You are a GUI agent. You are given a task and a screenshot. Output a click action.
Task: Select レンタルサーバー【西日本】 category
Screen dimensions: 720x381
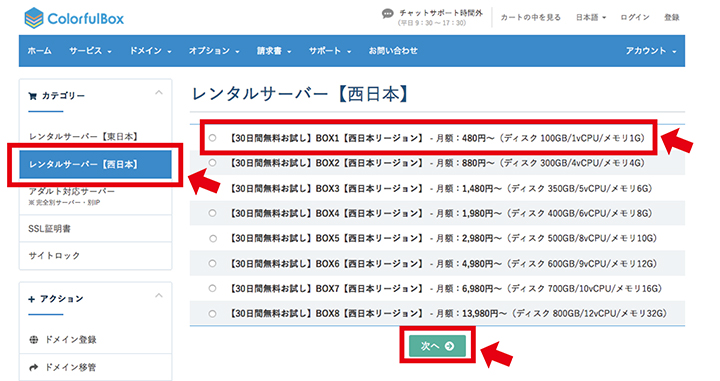coord(96,164)
